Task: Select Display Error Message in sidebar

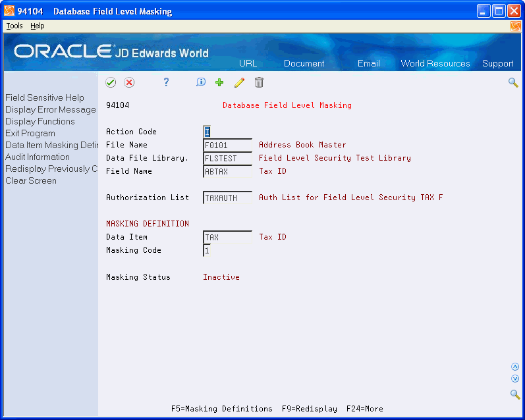Action: point(51,110)
